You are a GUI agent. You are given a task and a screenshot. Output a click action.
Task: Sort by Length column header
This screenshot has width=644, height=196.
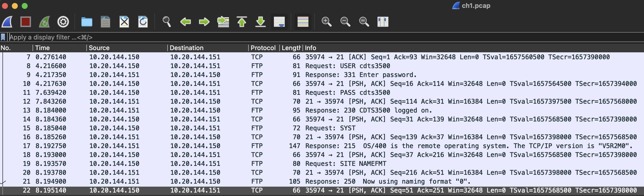coord(291,48)
